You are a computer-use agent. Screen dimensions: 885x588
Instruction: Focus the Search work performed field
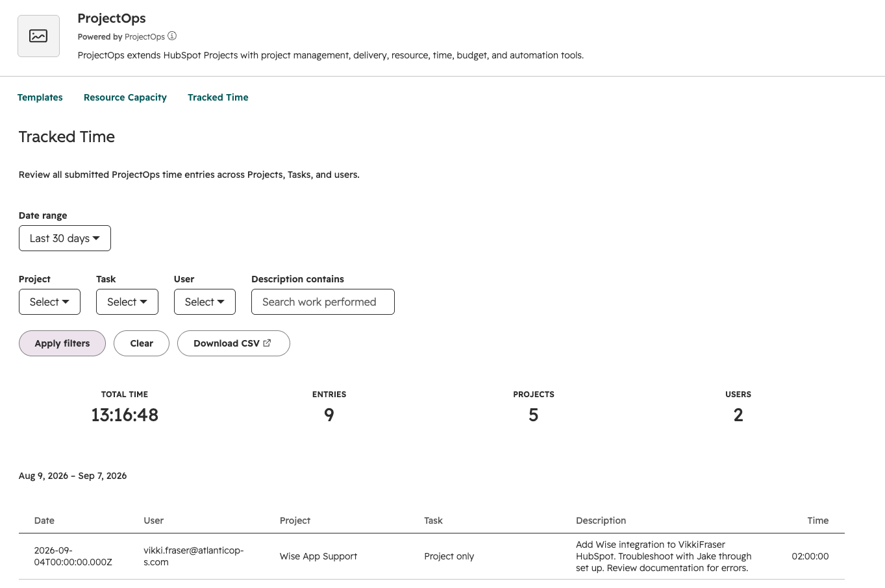click(323, 302)
